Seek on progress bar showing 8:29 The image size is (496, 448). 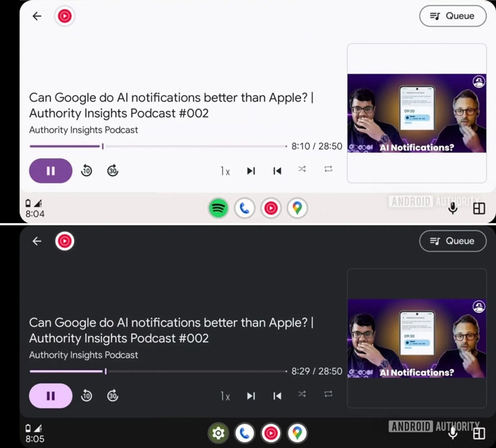(158, 371)
